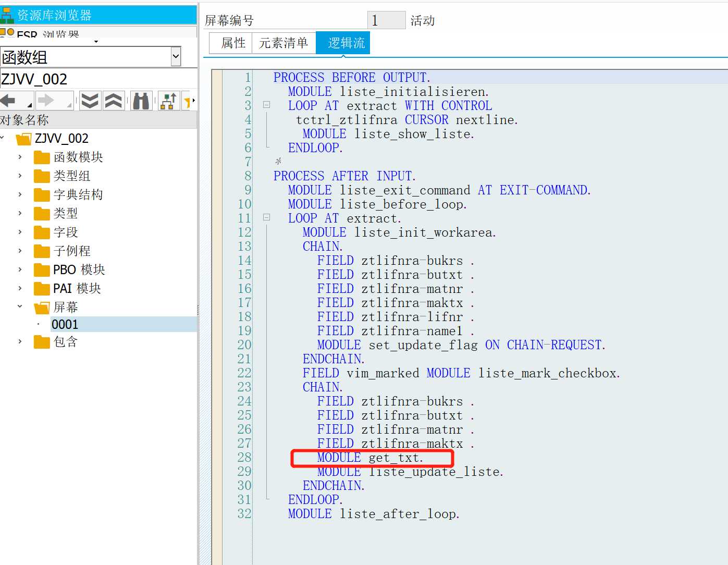Click the MODULE liste_exit_command line
The width and height of the screenshot is (728, 565).
click(x=439, y=190)
